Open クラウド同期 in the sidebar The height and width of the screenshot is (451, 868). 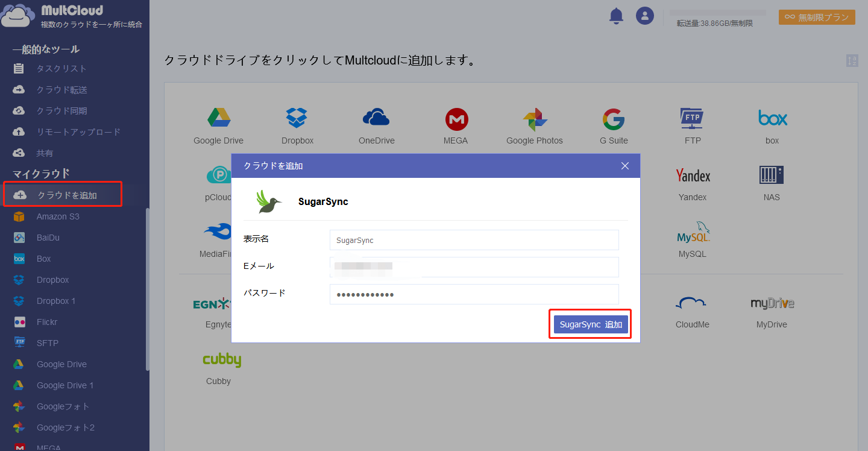(x=61, y=111)
